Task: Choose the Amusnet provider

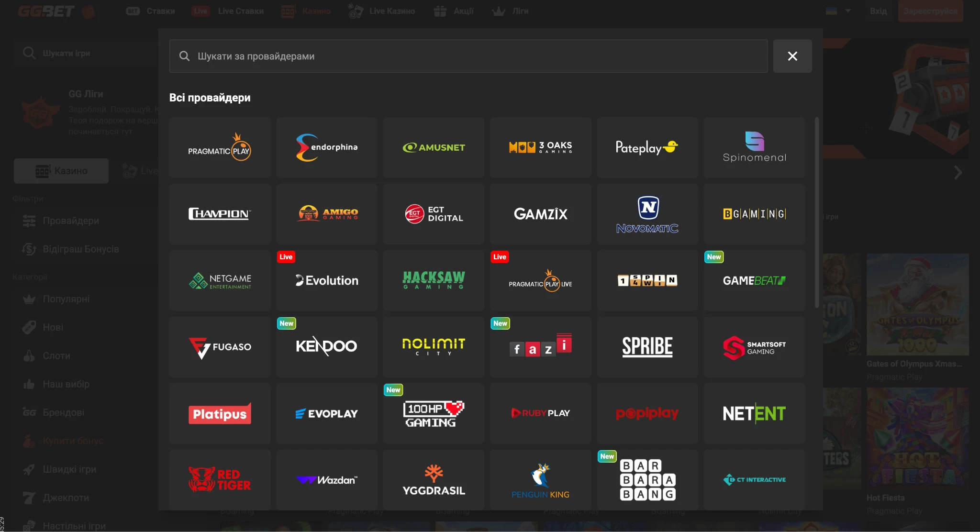Action: [434, 147]
